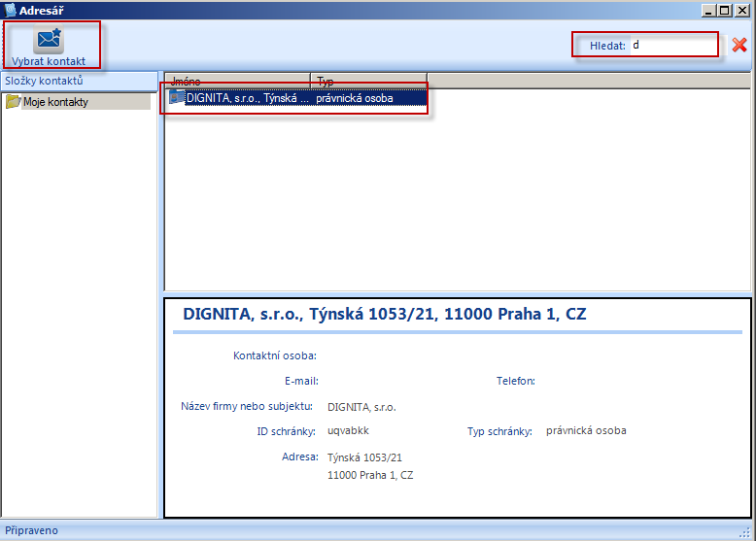Click the Kontaktní osoba label

(x=275, y=356)
